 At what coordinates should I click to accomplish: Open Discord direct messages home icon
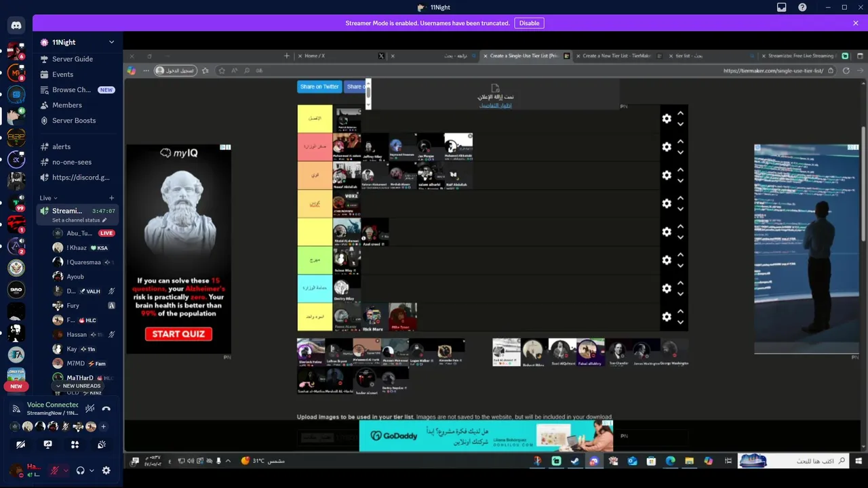click(x=16, y=26)
